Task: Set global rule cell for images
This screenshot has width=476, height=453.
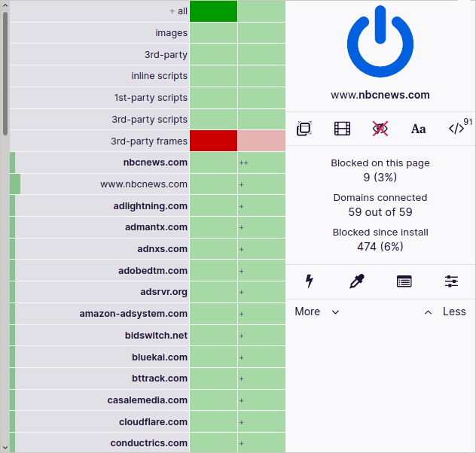Action: pos(213,33)
